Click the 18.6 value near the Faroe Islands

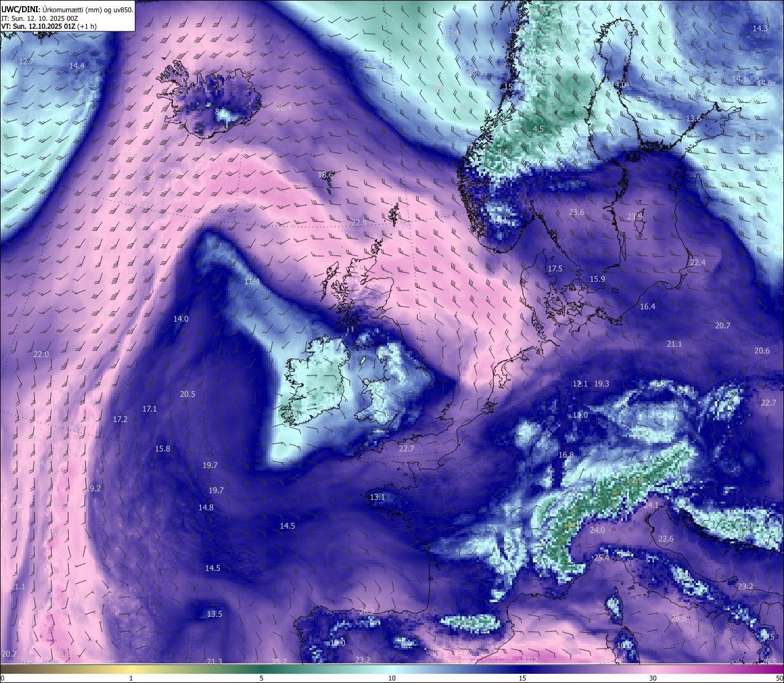(x=325, y=175)
